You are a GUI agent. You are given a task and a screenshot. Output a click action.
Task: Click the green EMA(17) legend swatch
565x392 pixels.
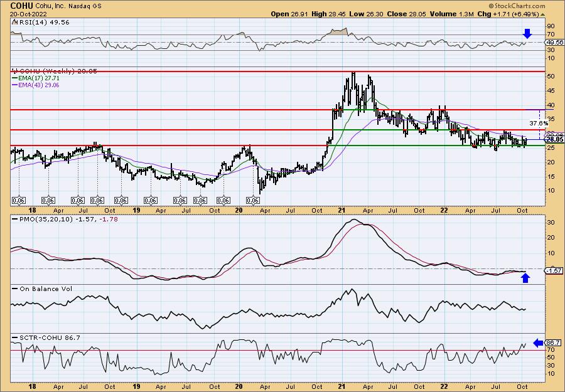click(x=14, y=78)
